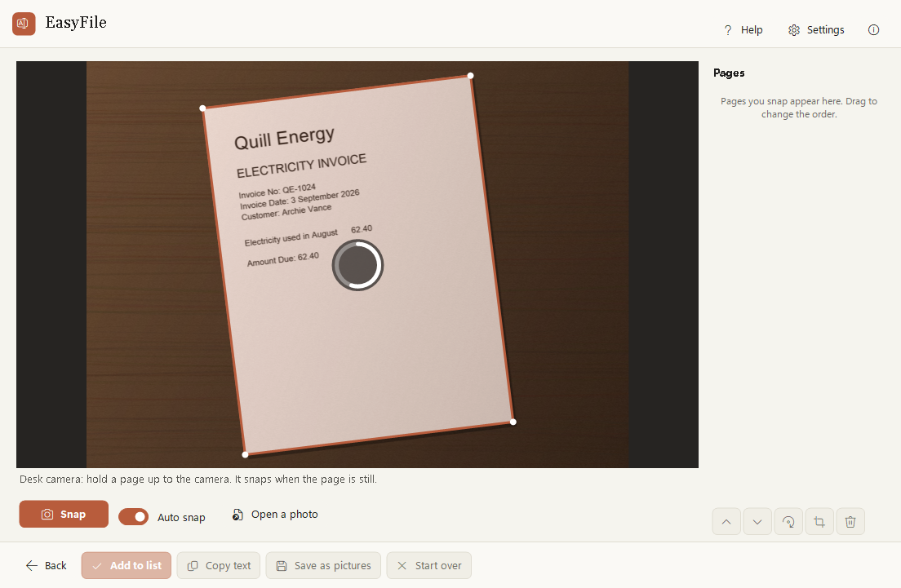Viewport: 901px width, 588px height.
Task: Click the "Quill Energy" text on the page
Action: point(285,138)
